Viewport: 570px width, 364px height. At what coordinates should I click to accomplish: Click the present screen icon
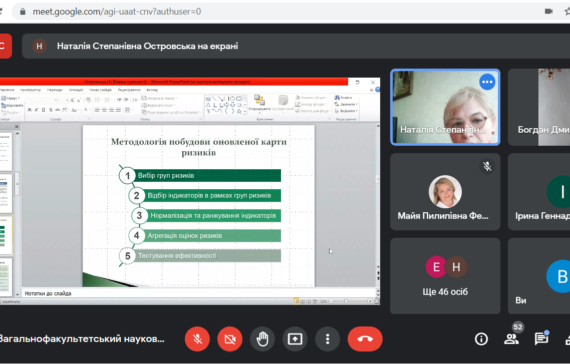point(295,339)
